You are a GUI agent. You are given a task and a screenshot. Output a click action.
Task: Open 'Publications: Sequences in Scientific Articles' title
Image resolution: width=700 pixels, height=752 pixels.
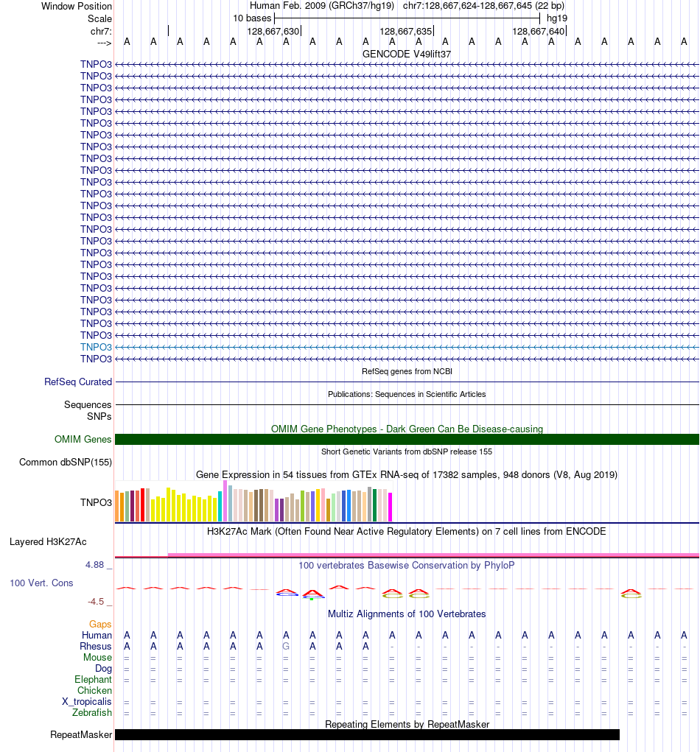tap(407, 394)
